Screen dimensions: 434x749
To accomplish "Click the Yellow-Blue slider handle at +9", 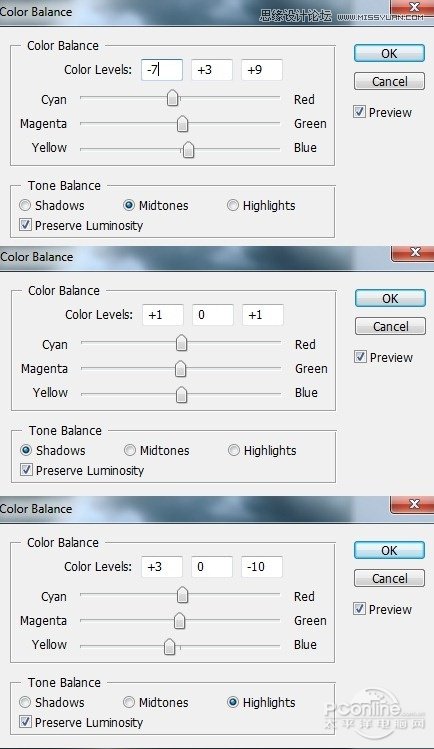I will tap(189, 149).
